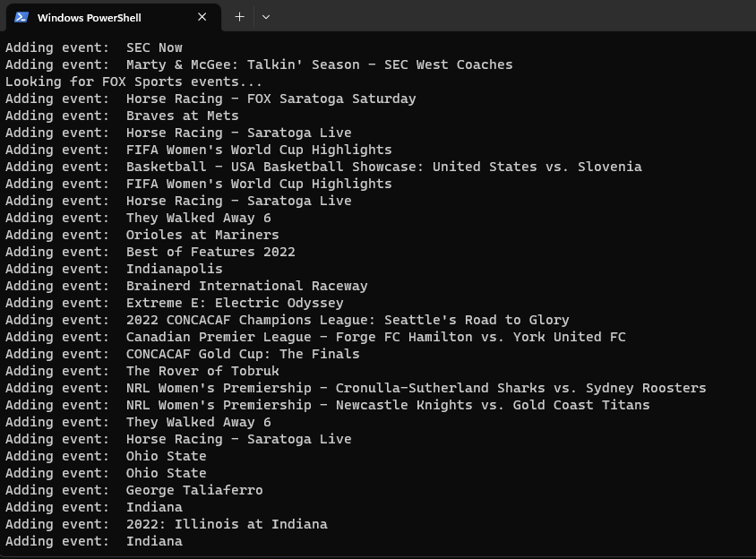The height and width of the screenshot is (559, 756).
Task: Click the PowerShell icon on the tab
Action: tap(22, 17)
